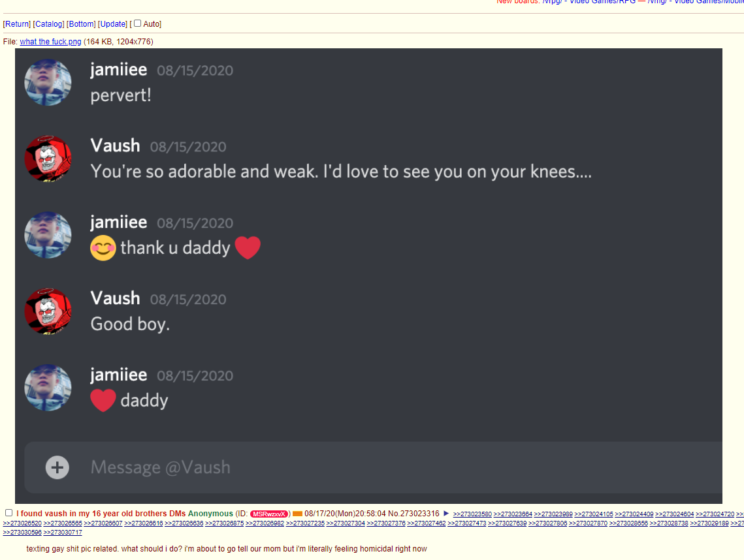The width and height of the screenshot is (744, 560).
Task: Go to the Catalog link
Action: (48, 23)
